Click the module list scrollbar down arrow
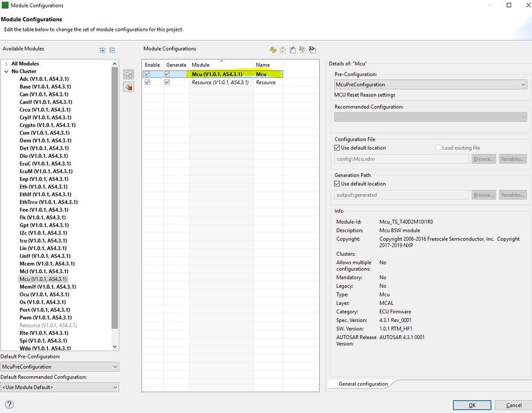The height and width of the screenshot is (413, 532). [x=114, y=347]
